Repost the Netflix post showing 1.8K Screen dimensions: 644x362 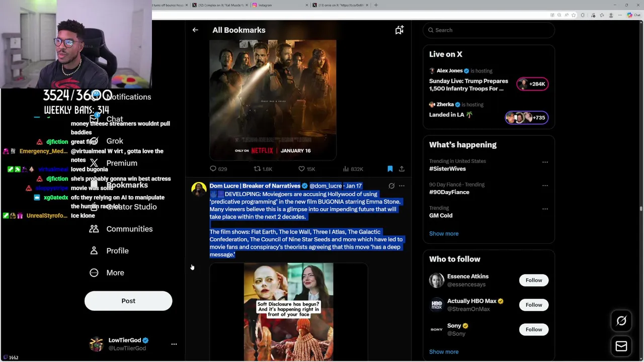pyautogui.click(x=263, y=169)
